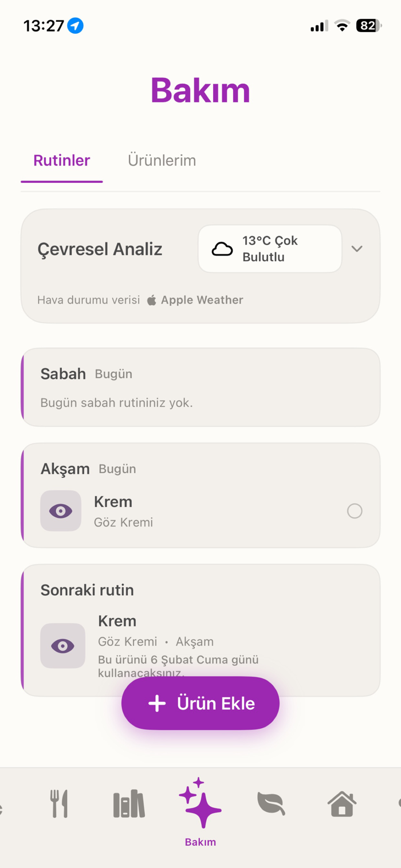Screen dimensions: 401x868
Task: Open the leaf tab icon
Action: (x=271, y=803)
